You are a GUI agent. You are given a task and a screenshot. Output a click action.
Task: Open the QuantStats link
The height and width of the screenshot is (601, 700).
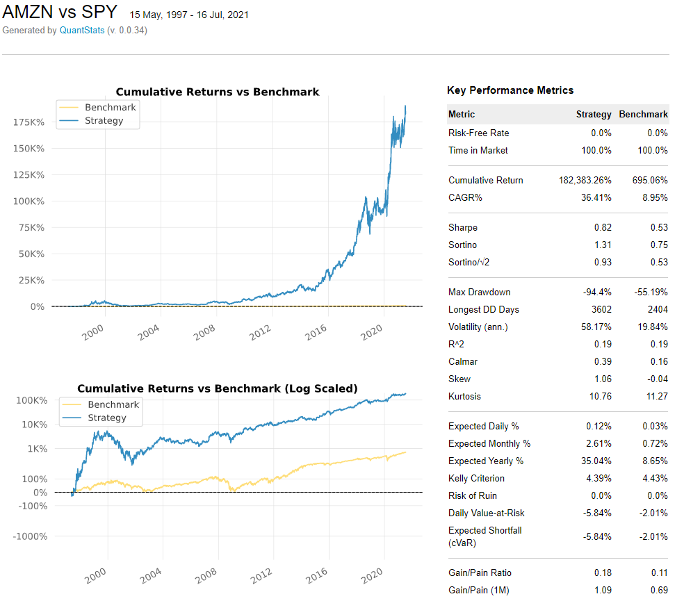pos(82,31)
